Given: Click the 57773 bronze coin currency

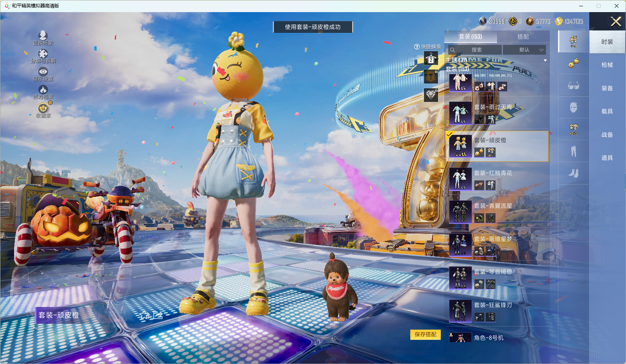Looking at the screenshot, I should [530, 21].
